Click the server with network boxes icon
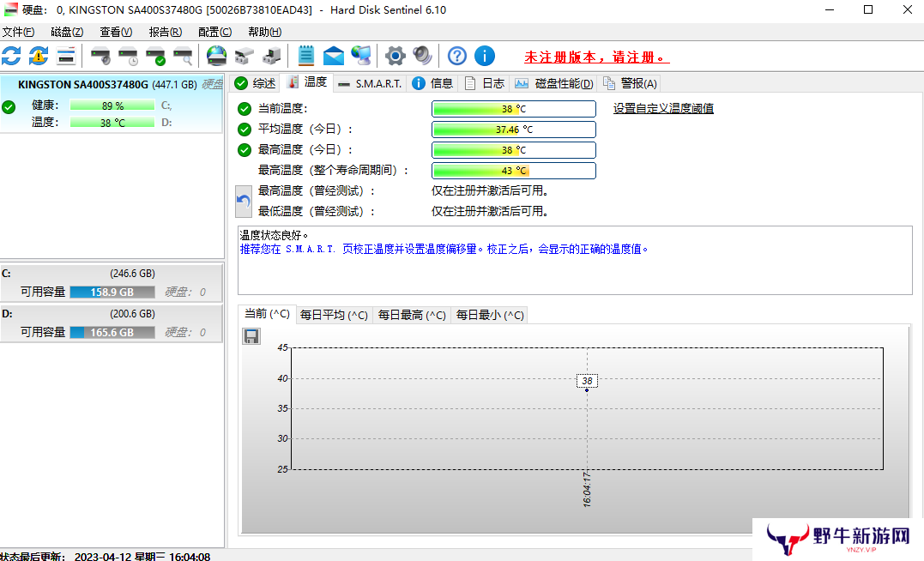The height and width of the screenshot is (561, 924). point(272,56)
